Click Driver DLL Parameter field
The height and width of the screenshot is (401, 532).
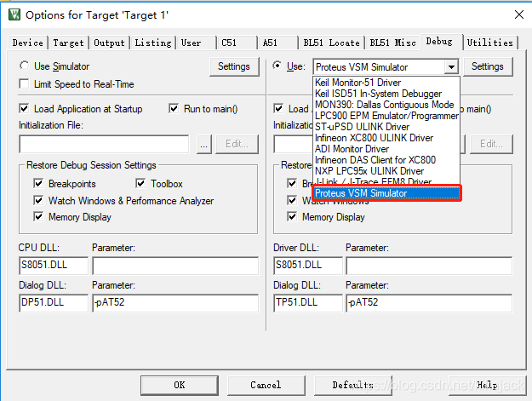click(429, 266)
